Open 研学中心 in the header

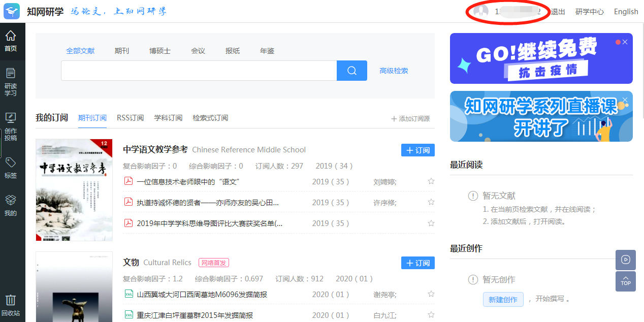click(x=590, y=12)
